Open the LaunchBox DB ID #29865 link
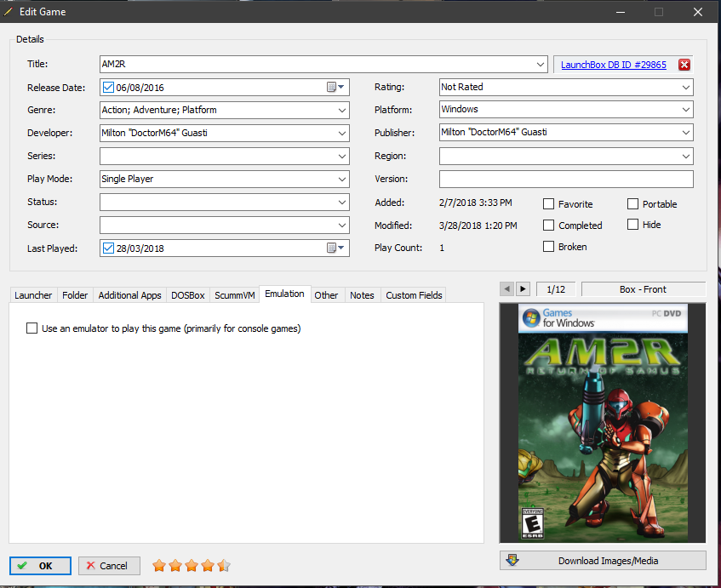 614,65
